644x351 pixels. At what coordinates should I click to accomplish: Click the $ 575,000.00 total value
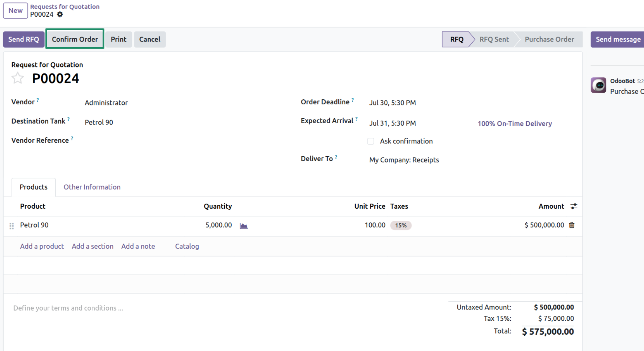pyautogui.click(x=548, y=332)
